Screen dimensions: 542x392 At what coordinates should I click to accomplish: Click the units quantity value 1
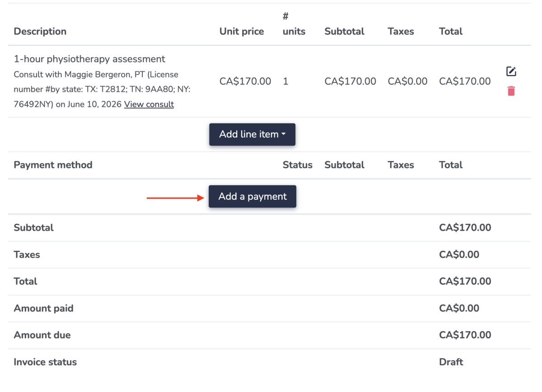point(285,82)
